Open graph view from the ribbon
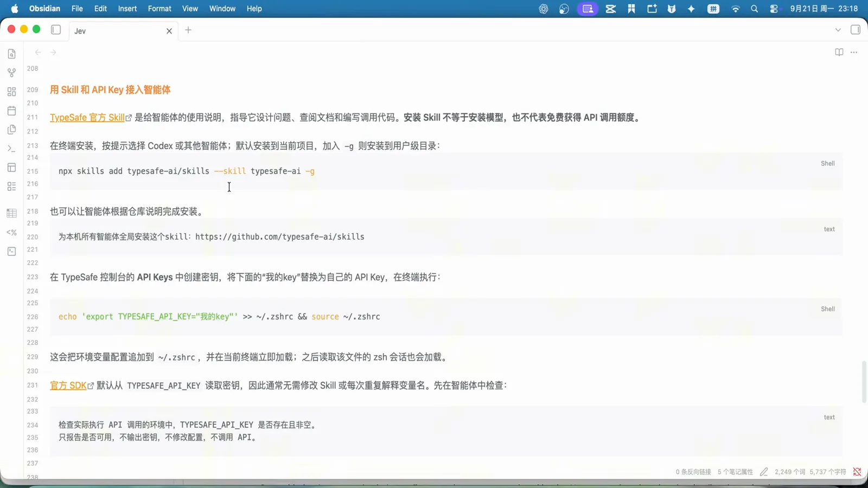 pos(11,73)
